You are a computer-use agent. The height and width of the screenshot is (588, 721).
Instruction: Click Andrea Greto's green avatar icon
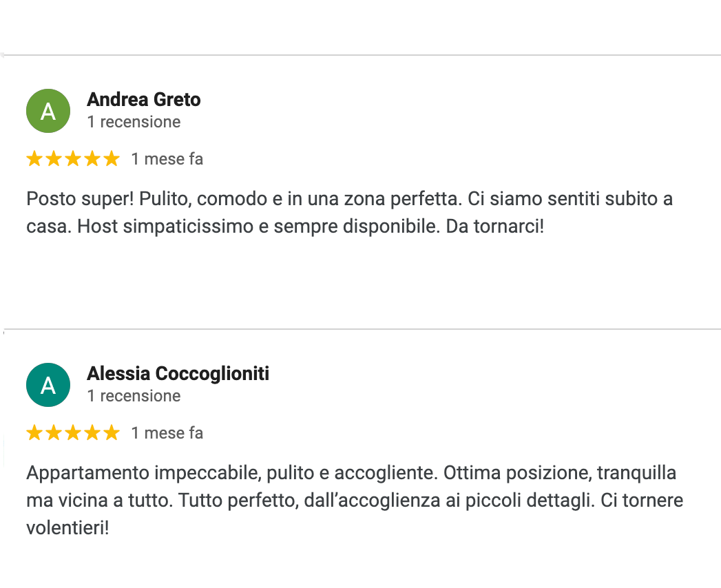pos(48,111)
